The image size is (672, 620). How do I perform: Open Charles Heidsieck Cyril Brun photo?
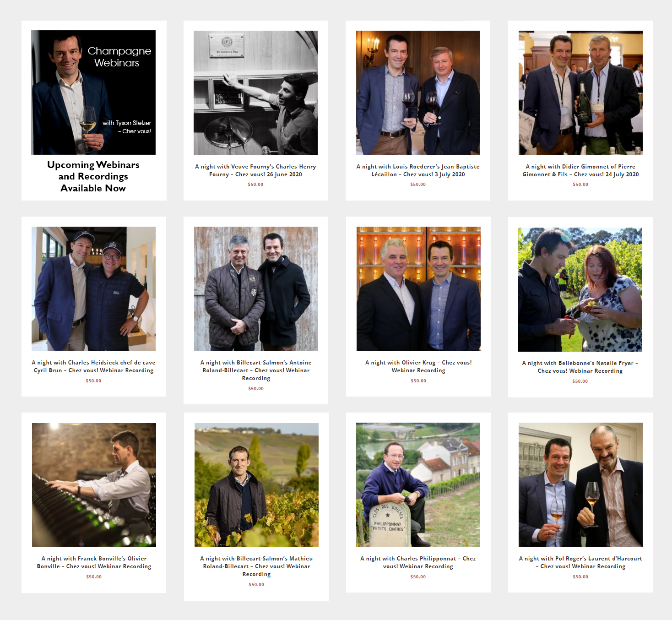(x=93, y=288)
